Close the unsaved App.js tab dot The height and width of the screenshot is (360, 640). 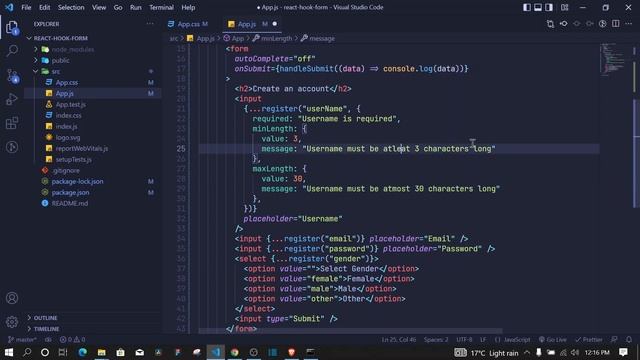(275, 24)
